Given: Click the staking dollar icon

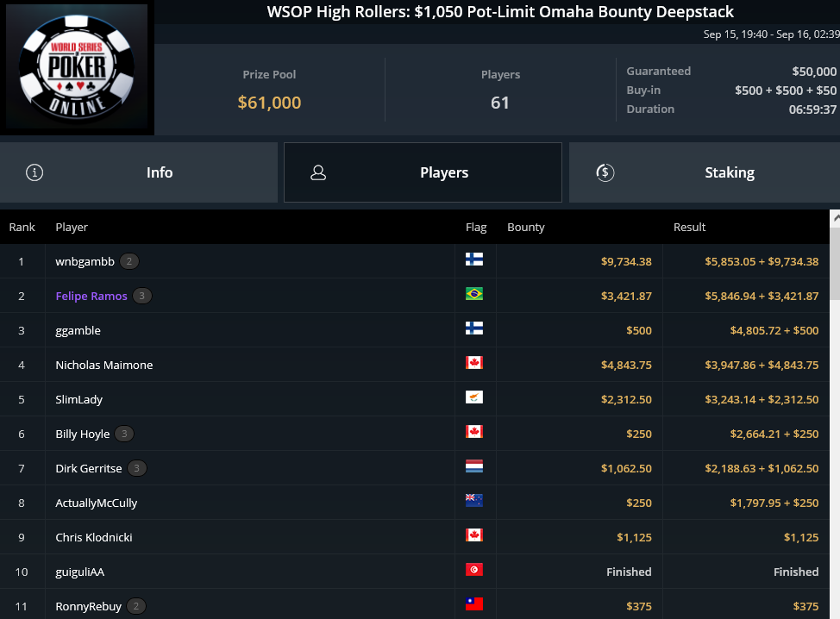Looking at the screenshot, I should point(605,172).
